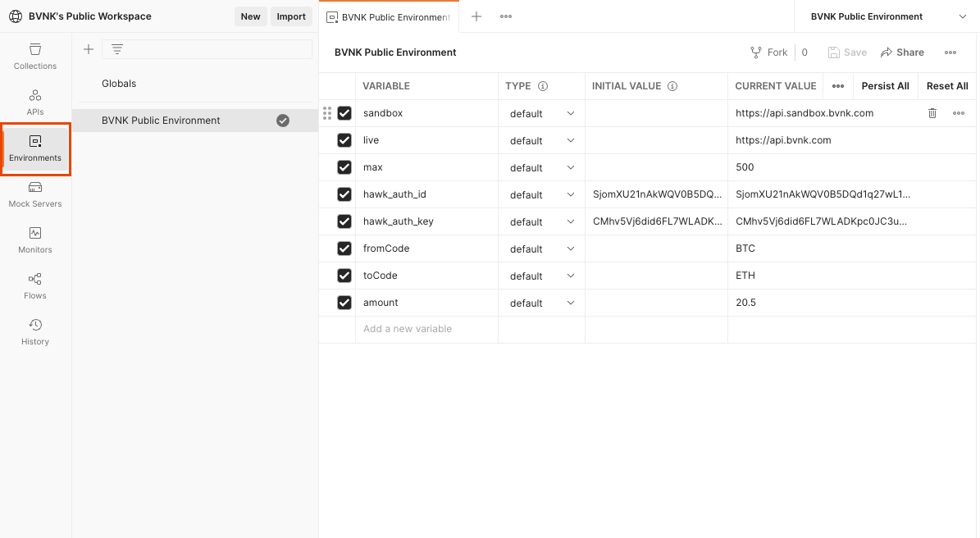Select Globals in environment list

tap(119, 83)
